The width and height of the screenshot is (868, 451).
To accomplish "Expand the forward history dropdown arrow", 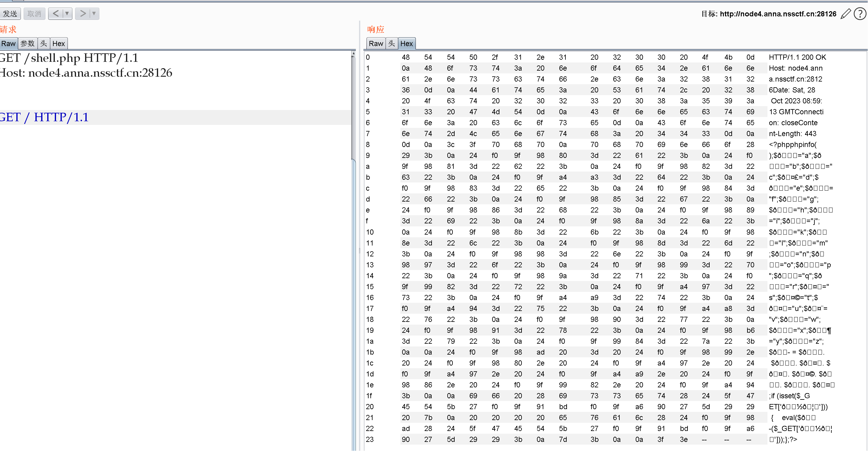I will pos(94,14).
